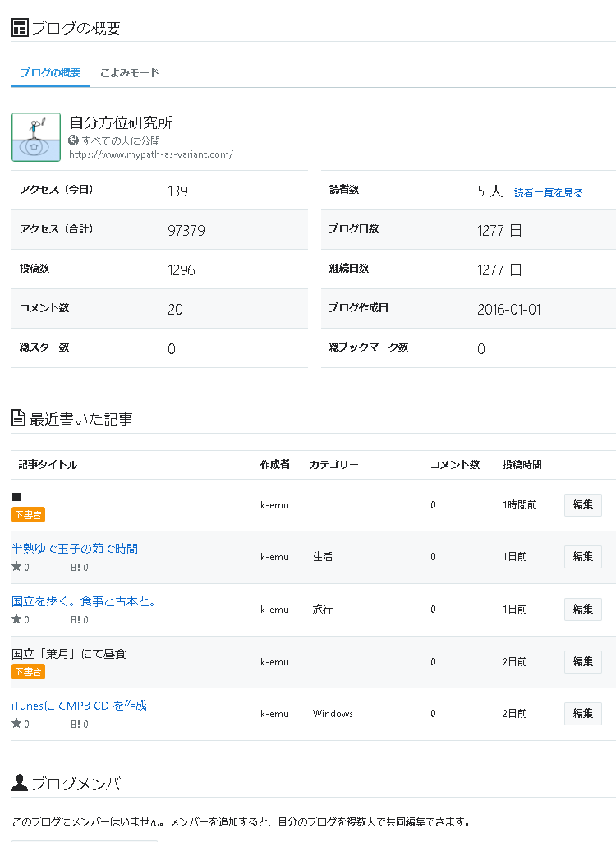Click B! bookmark icon under iTunes article
Screen dimensions: 616x842
click(76, 724)
